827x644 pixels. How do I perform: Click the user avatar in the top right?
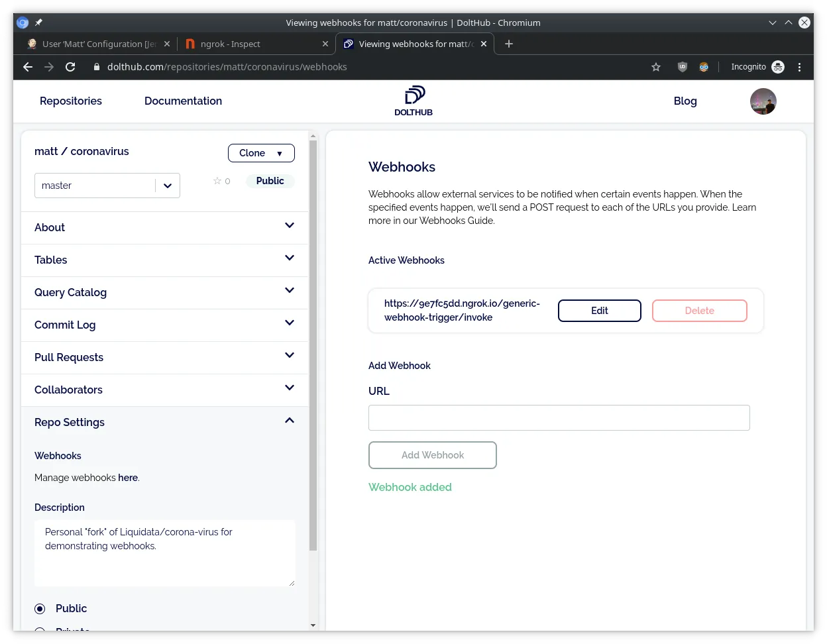763,101
